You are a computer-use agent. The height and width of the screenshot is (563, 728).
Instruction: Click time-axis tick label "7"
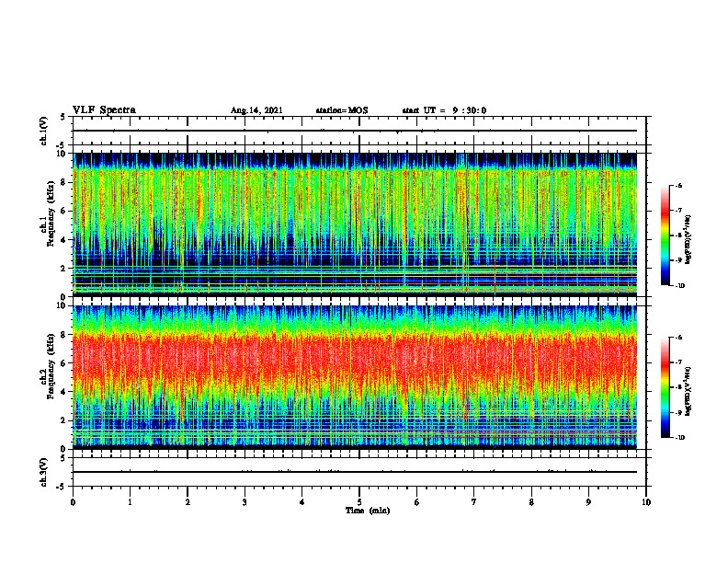click(x=474, y=502)
